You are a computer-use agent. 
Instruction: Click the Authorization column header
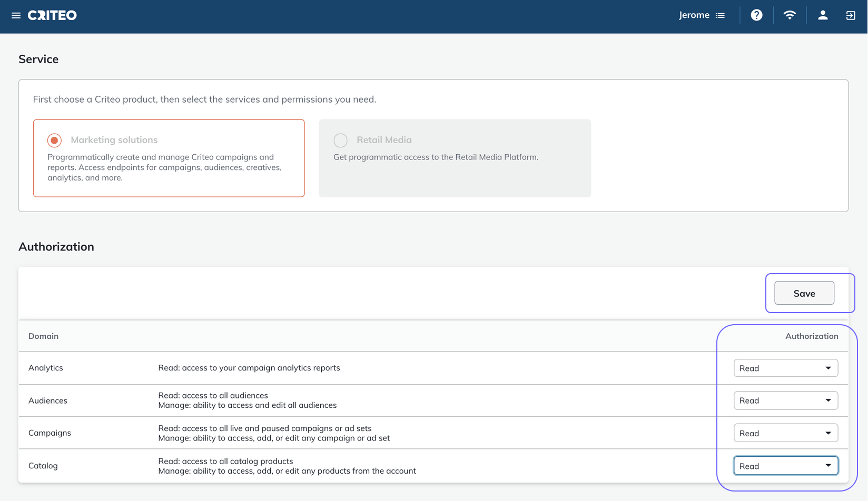(812, 336)
